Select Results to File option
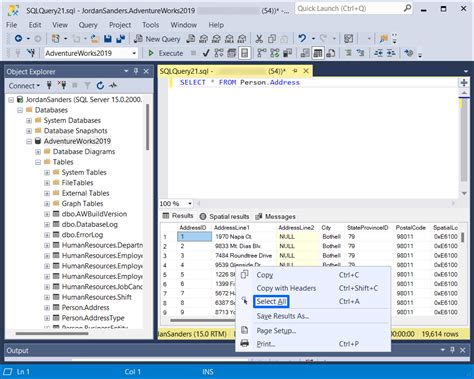474x379 pixels. coord(331,53)
